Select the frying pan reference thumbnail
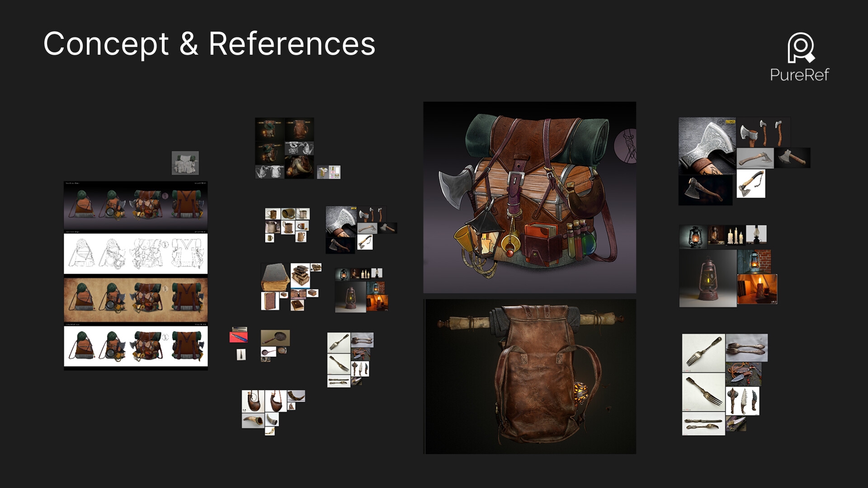 (x=275, y=338)
